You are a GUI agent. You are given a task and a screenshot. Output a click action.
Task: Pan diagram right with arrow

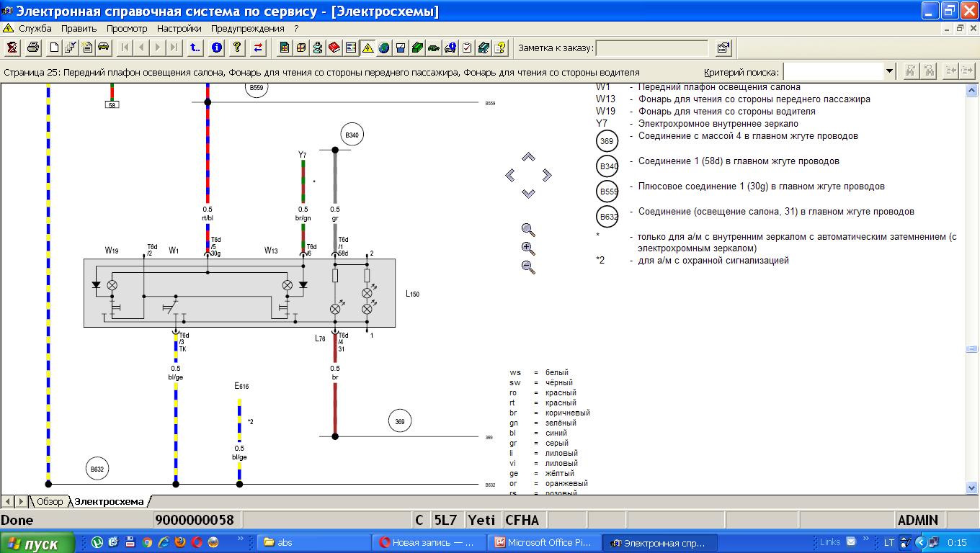point(546,175)
